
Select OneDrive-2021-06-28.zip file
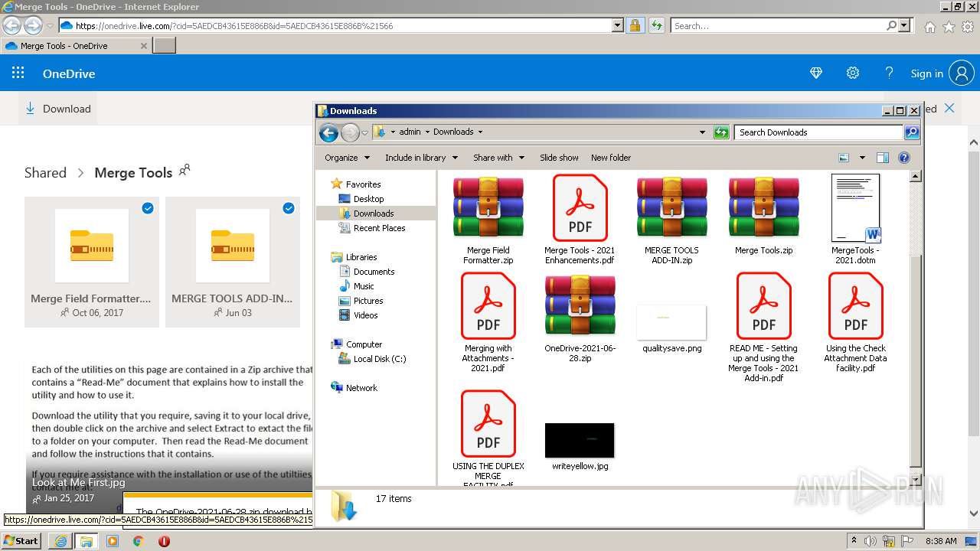point(580,318)
